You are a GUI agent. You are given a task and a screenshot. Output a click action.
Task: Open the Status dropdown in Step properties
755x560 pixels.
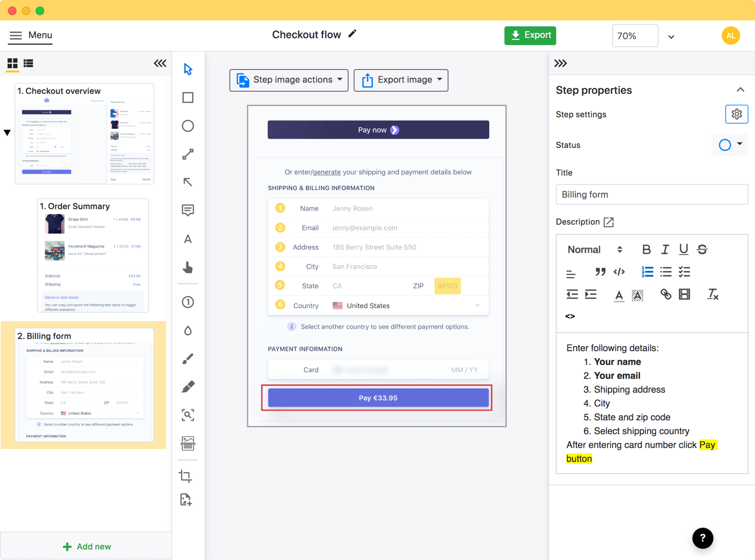pyautogui.click(x=740, y=145)
